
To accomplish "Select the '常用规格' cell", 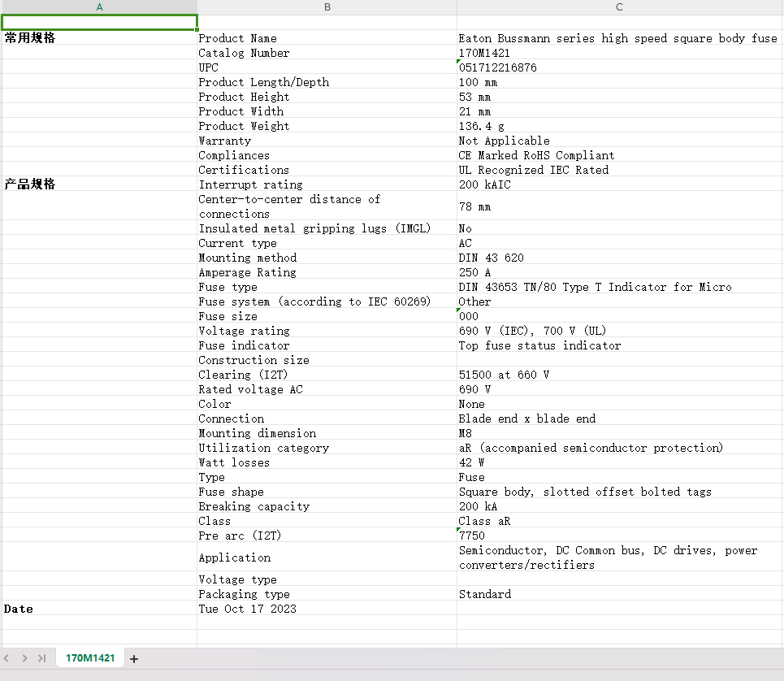I will [99, 37].
